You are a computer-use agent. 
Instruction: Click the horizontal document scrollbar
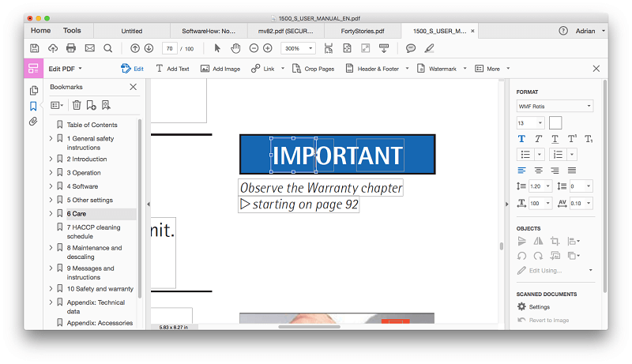(x=309, y=327)
